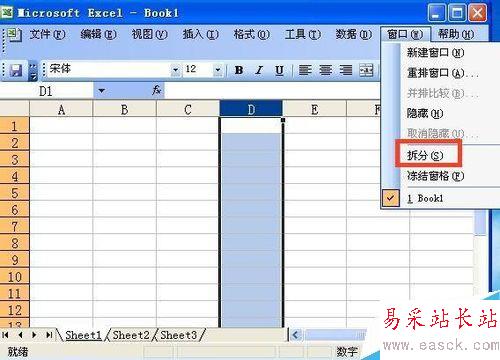Image resolution: width=500 pixels, height=360 pixels.
Task: Open the Name Box dropdown arrow
Action: point(102,91)
